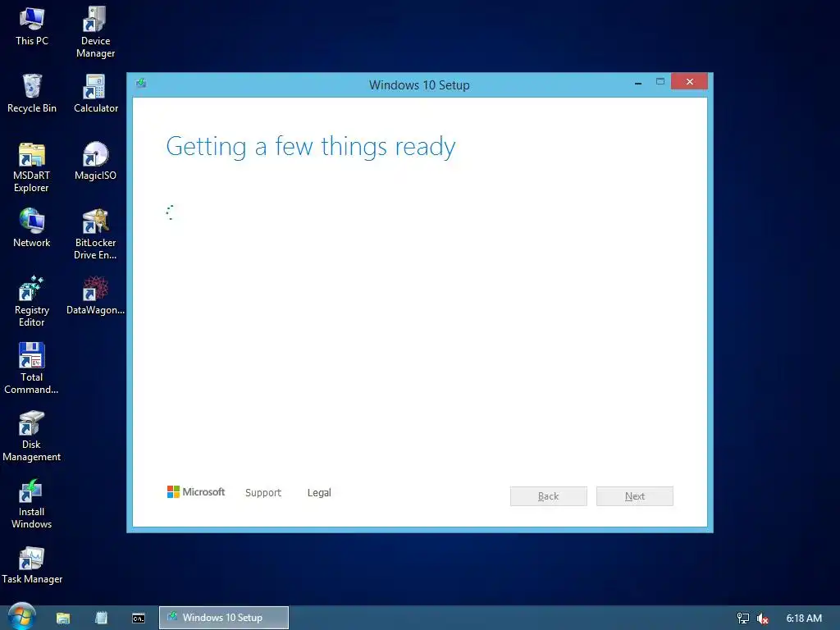Maximize the Windows 10 Setup window
840x630 pixels.
pos(660,82)
